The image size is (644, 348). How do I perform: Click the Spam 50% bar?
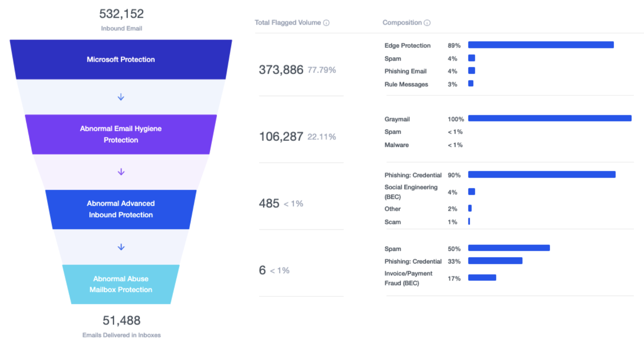point(509,248)
